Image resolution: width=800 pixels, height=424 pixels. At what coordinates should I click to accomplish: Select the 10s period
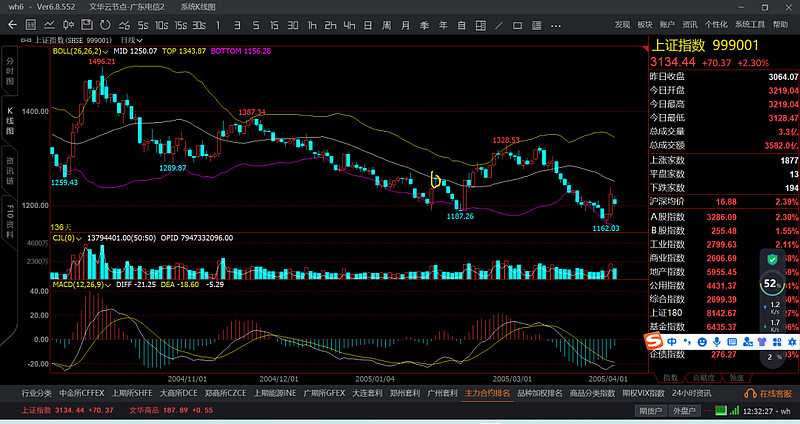(x=162, y=25)
